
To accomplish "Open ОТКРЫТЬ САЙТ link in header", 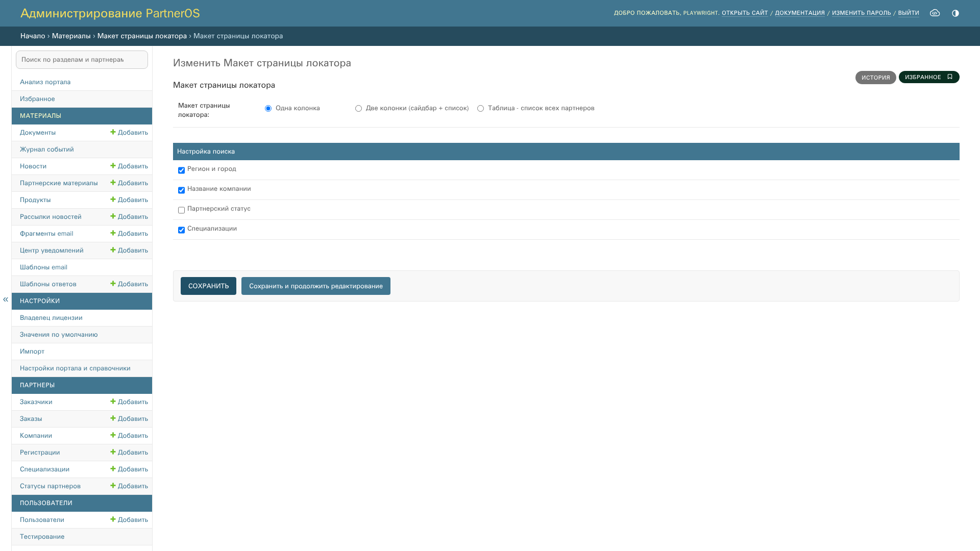I will point(745,13).
